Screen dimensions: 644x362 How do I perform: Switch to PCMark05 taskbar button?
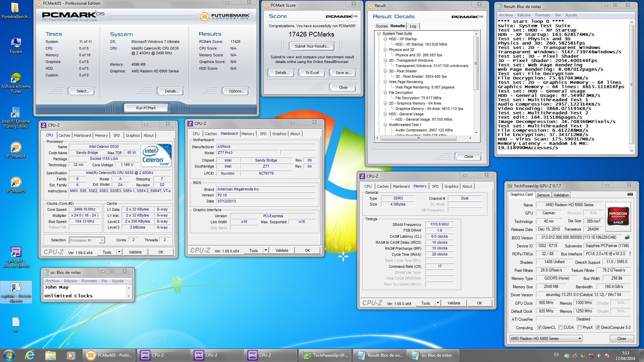[109, 355]
